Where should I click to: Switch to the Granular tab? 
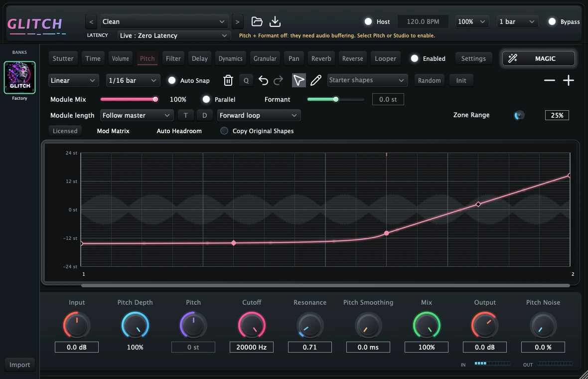[265, 58]
